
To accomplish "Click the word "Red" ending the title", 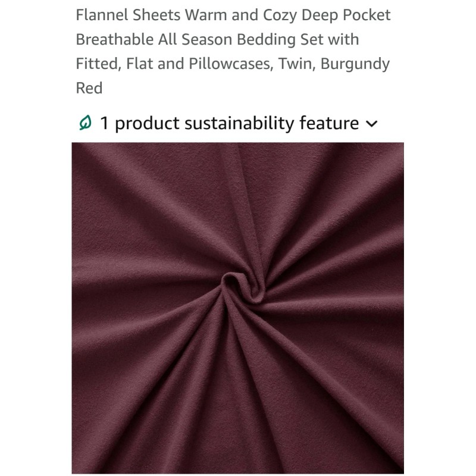I will pos(89,88).
